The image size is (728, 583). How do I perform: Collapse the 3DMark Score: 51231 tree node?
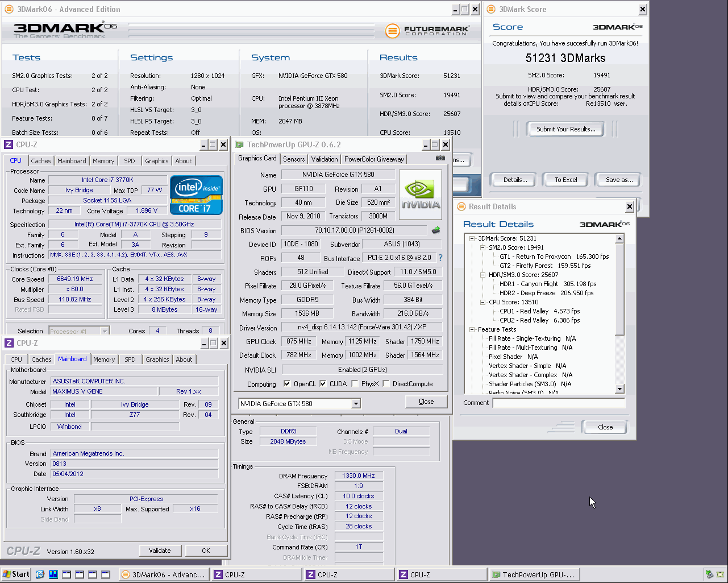tap(472, 238)
